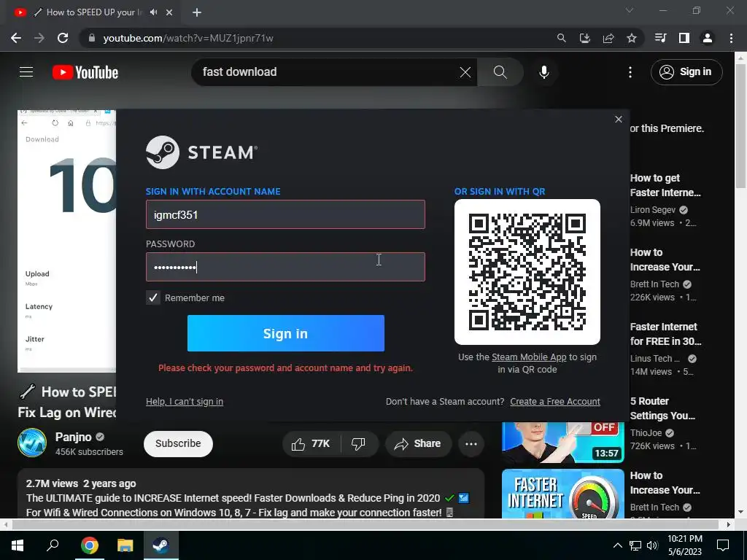Uncheck the Remember me checkbox
The image size is (747, 560).
153,297
